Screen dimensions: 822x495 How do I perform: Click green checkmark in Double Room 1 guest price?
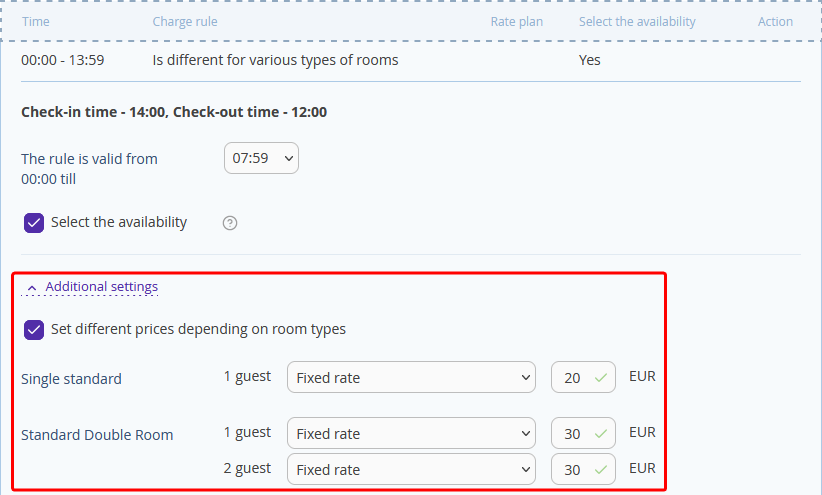[601, 434]
